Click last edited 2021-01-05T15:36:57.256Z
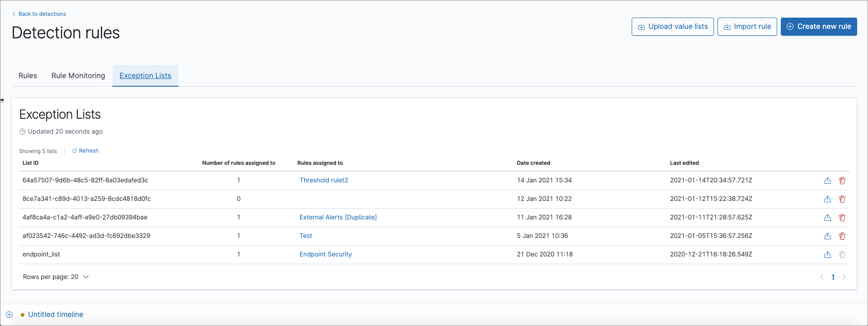Screen dimensions: 868x326 711,236
